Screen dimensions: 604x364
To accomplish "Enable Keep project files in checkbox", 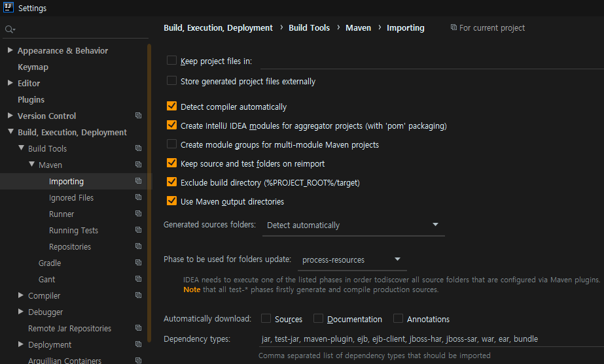I will pos(172,60).
